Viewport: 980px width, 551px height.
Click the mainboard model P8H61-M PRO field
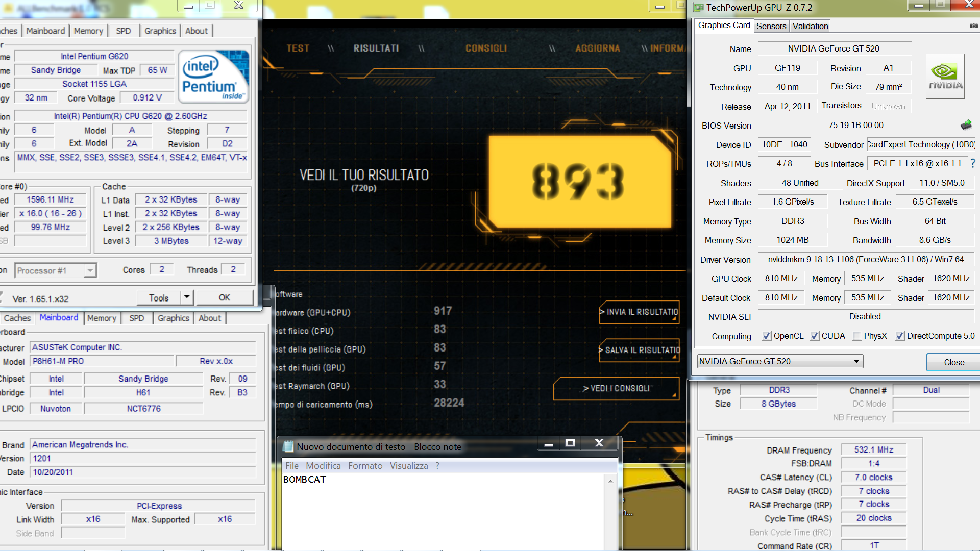click(102, 361)
